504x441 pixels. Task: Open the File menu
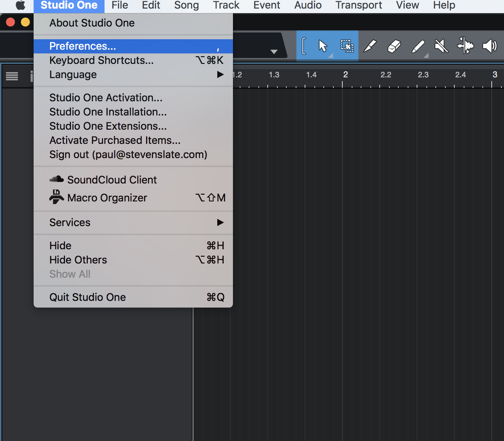click(x=119, y=5)
